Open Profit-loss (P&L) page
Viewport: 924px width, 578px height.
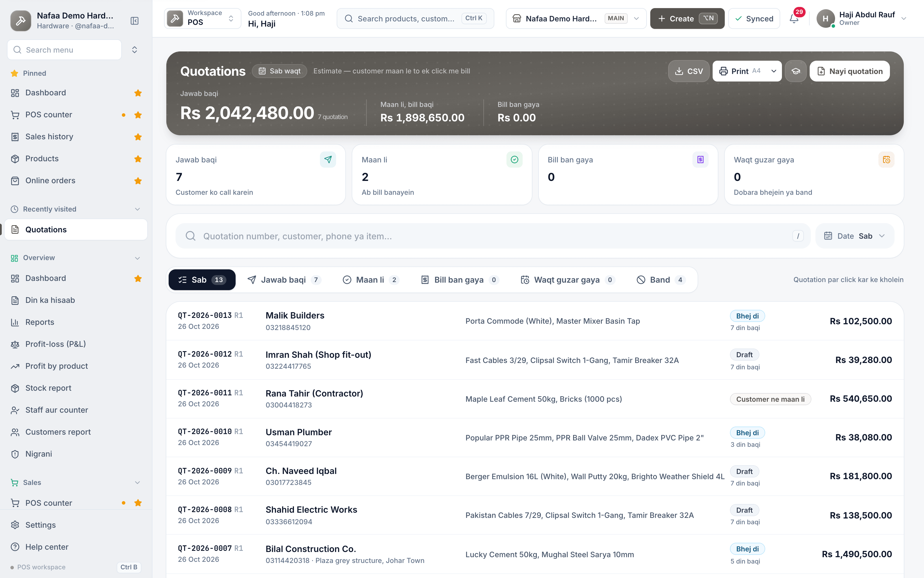76,344
